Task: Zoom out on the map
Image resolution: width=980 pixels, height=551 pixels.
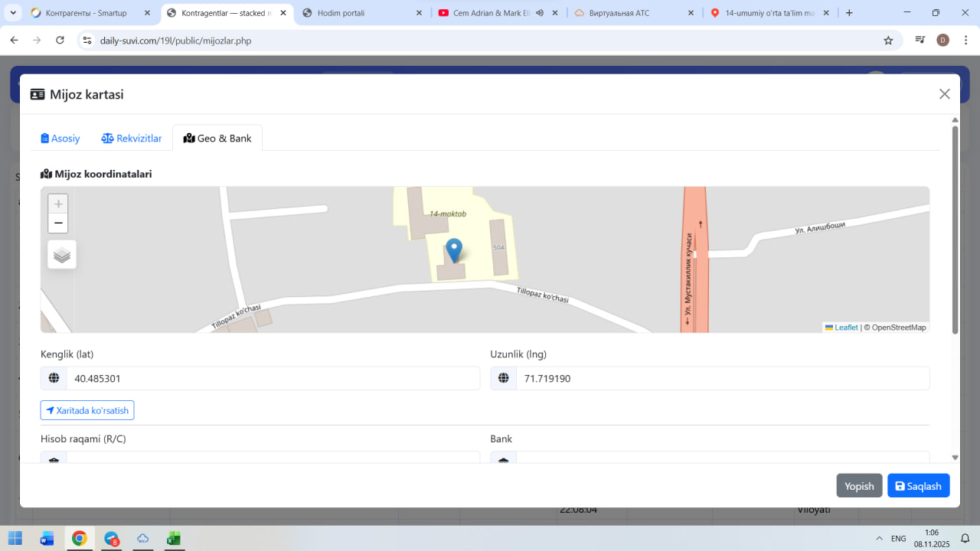Action: pos(58,223)
